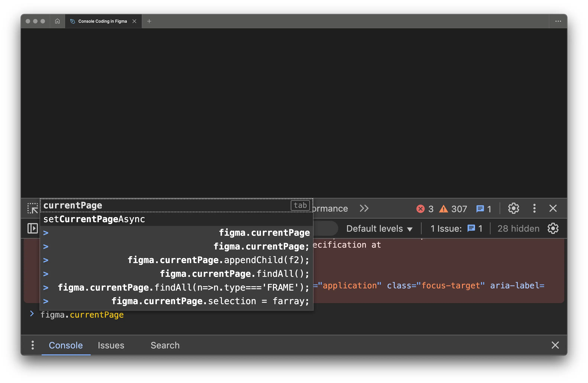This screenshot has height=383, width=588.
Task: Switch to the Issues drawer tab
Action: tap(111, 345)
